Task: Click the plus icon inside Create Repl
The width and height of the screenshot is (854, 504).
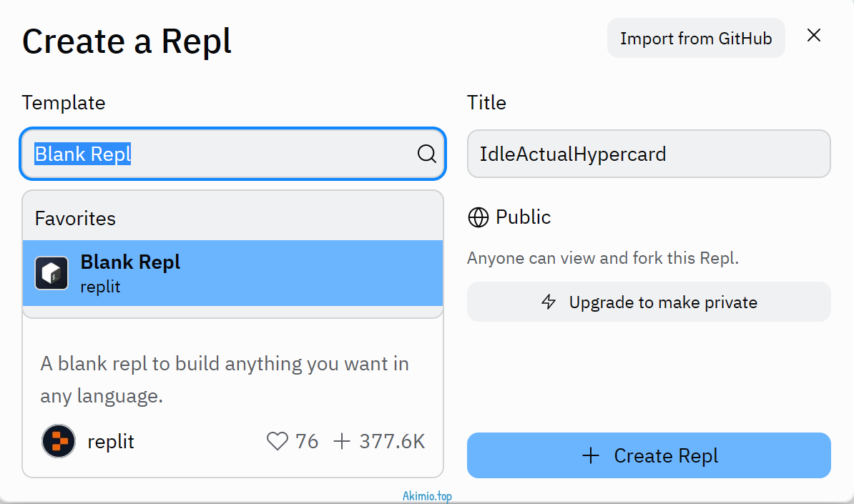Action: coord(591,455)
